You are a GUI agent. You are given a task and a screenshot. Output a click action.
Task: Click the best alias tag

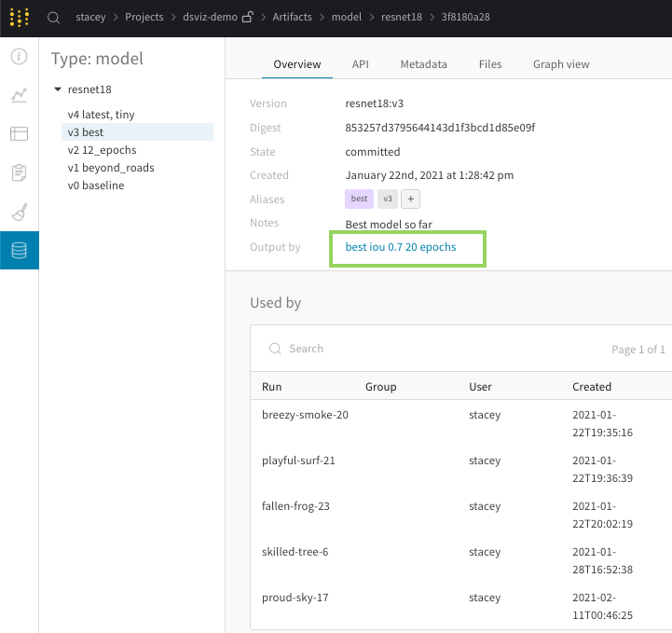click(359, 199)
